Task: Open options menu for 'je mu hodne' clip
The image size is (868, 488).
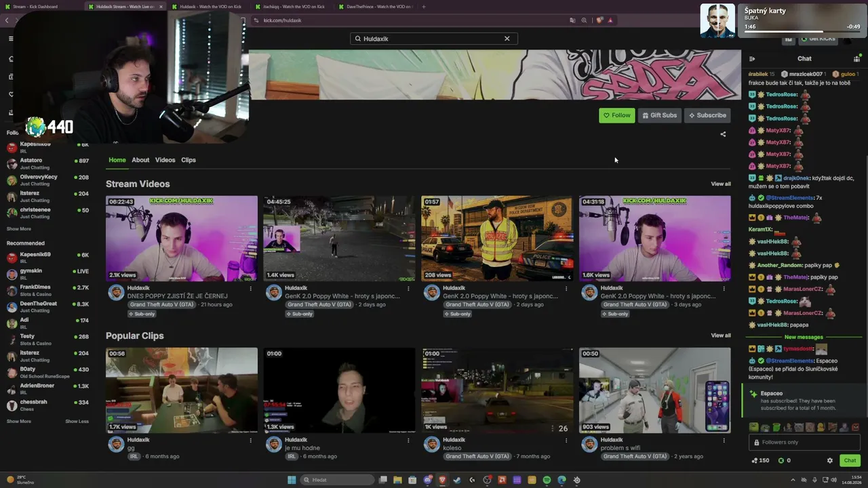Action: click(408, 441)
